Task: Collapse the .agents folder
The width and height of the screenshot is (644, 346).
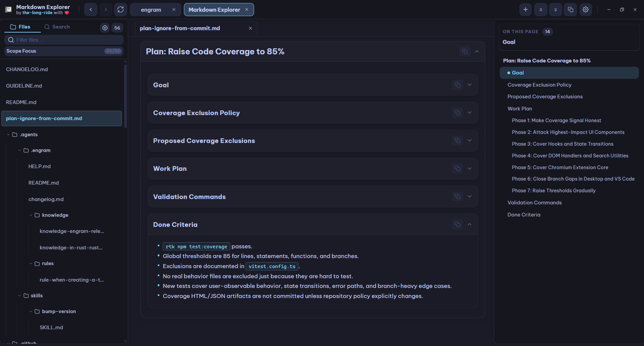Action: (x=8, y=135)
